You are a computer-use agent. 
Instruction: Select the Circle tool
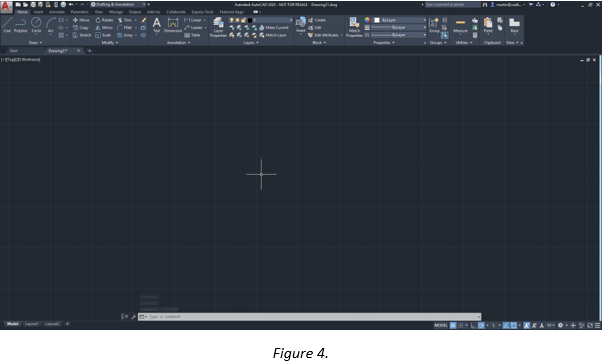click(x=36, y=25)
